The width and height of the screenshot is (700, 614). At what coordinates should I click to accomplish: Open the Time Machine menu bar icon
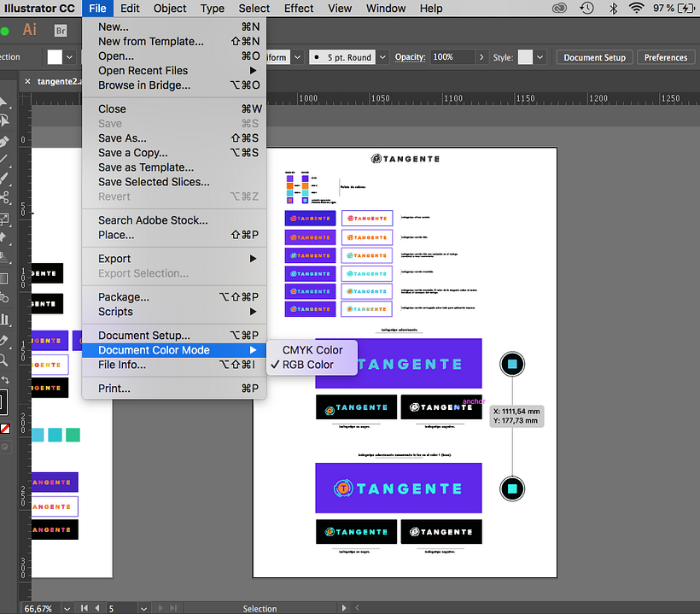point(586,8)
